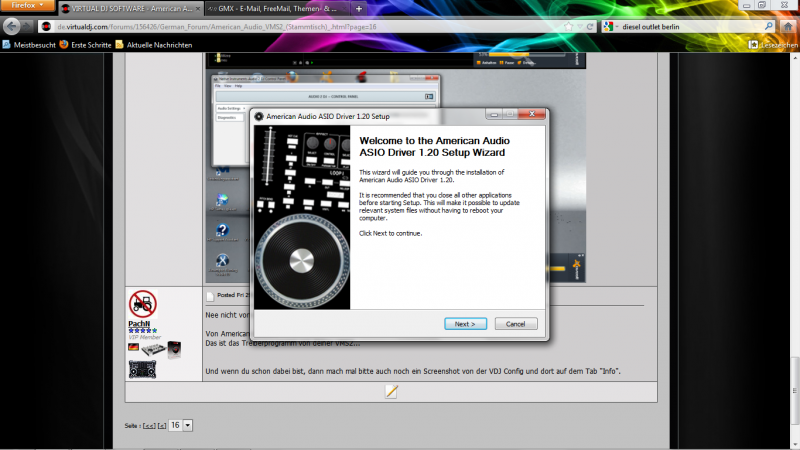Open the PachN user profile link
The image size is (800, 450).
[x=139, y=323]
